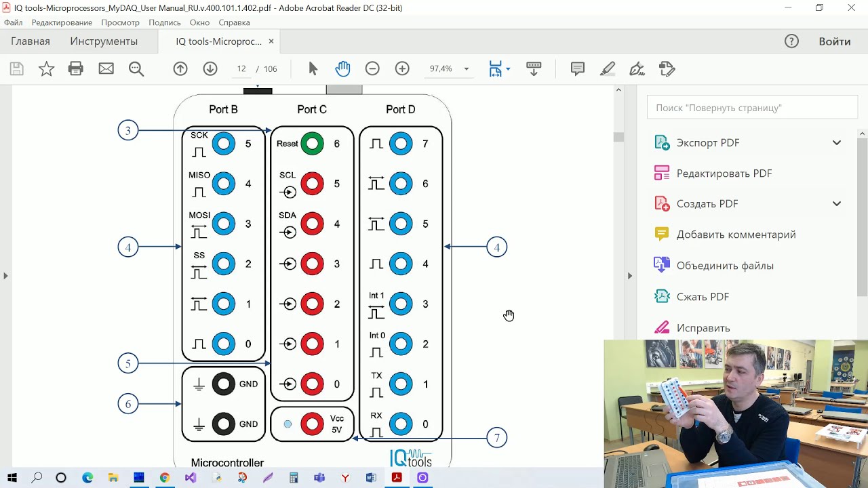This screenshot has height=488, width=868.
Task: Go to previous page arrow
Action: tap(180, 68)
